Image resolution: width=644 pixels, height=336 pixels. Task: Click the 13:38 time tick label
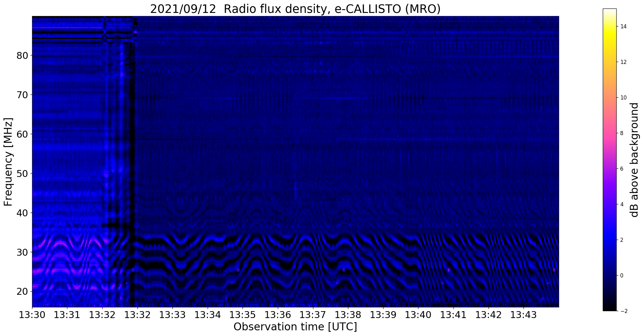point(348,315)
